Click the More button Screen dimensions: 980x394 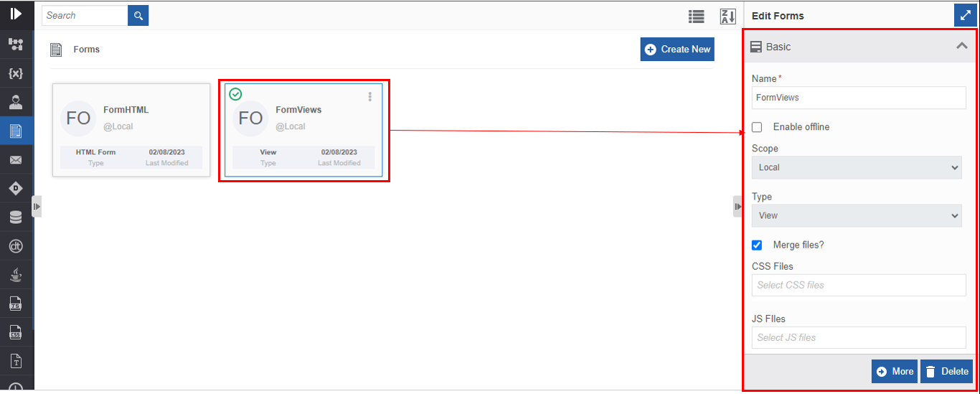click(895, 371)
